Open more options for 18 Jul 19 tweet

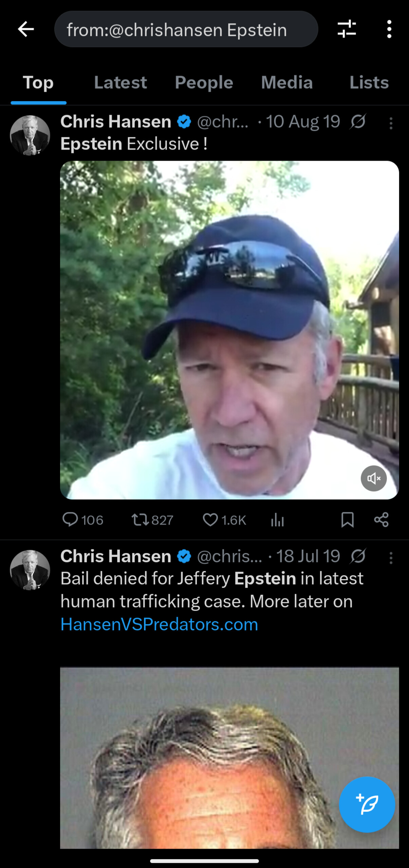pos(391,558)
